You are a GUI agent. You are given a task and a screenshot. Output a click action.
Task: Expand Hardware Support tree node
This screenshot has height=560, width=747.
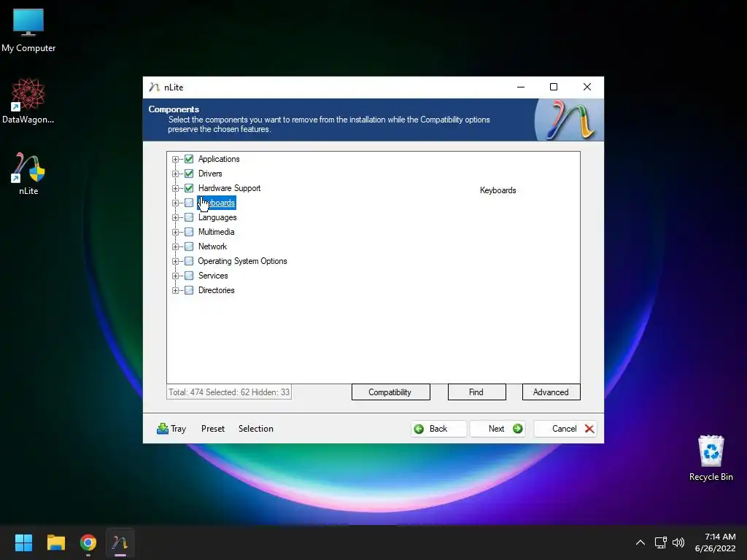click(175, 188)
